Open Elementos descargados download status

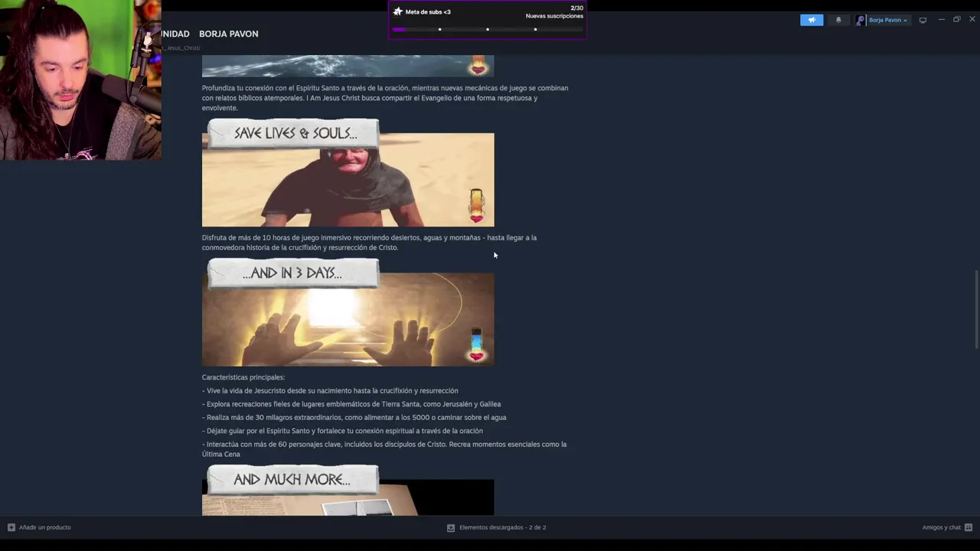pyautogui.click(x=502, y=527)
